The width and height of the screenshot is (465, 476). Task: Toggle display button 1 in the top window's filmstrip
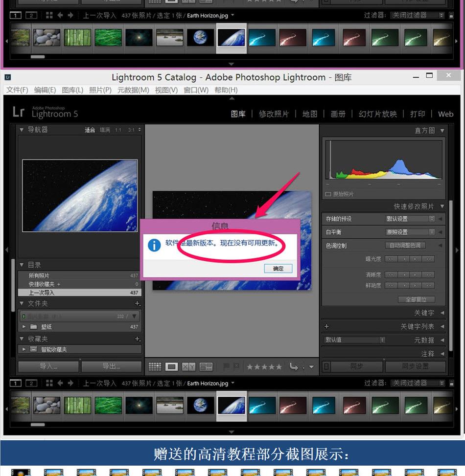click(16, 15)
